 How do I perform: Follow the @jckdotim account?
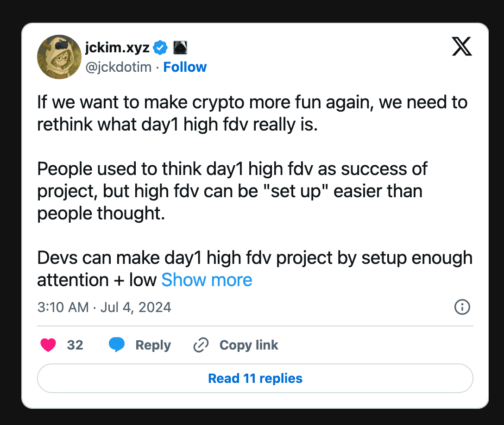tap(185, 67)
